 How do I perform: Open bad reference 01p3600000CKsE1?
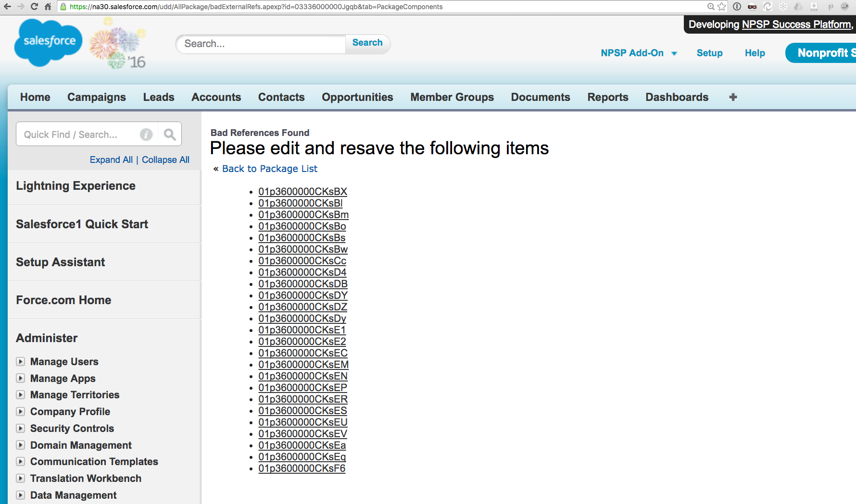click(302, 330)
